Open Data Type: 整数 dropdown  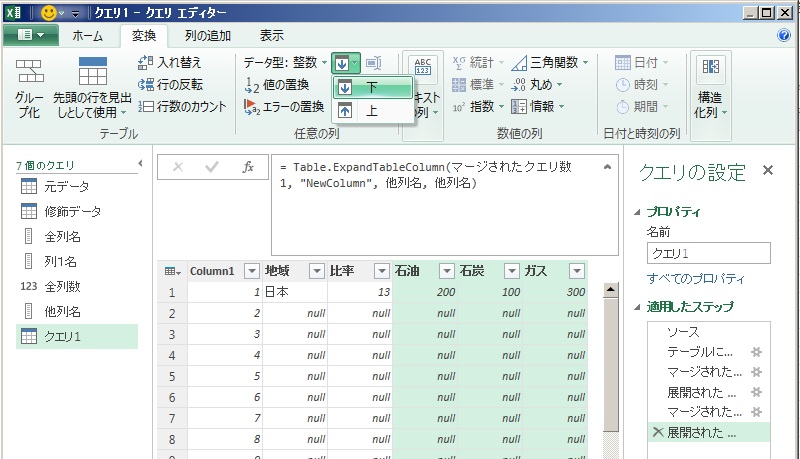pos(285,62)
